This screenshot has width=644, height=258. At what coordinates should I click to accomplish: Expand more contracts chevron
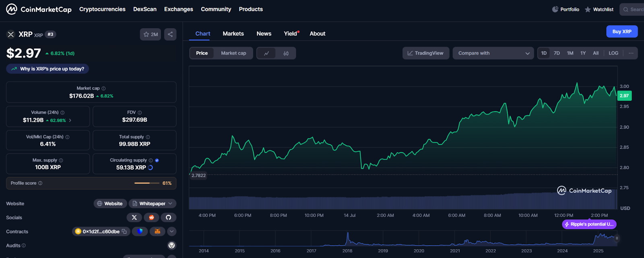tap(171, 231)
